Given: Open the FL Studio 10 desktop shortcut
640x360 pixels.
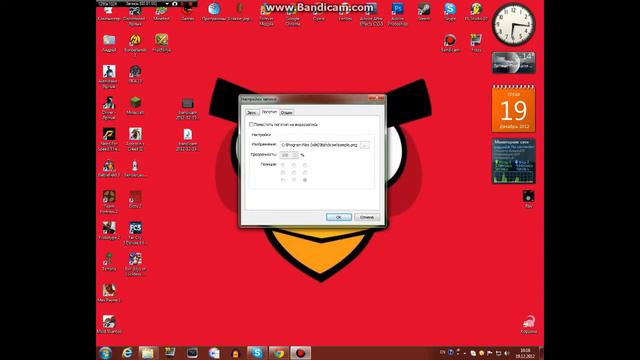Looking at the screenshot, I should [x=476, y=11].
